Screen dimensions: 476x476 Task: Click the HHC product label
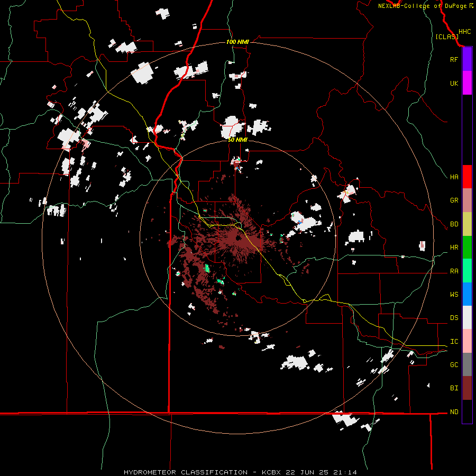coord(464,32)
